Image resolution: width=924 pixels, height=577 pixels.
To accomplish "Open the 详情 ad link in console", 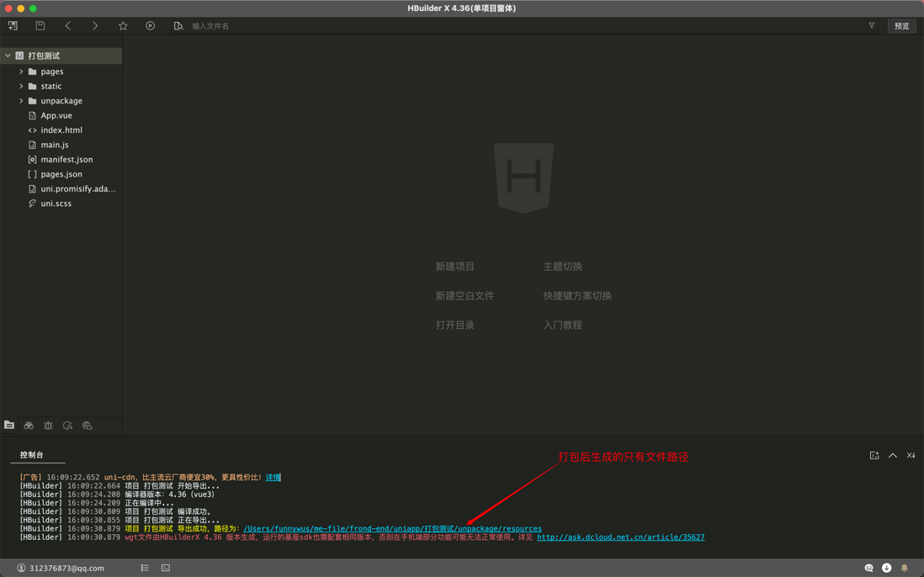I will 273,478.
